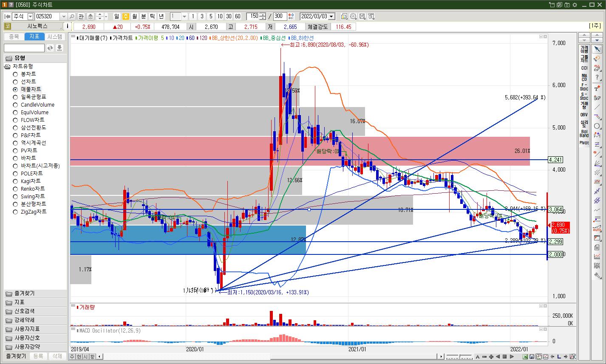Viewport: 606px width, 364px height.
Task: Click the 150 candle count field
Action: pyautogui.click(x=253, y=16)
